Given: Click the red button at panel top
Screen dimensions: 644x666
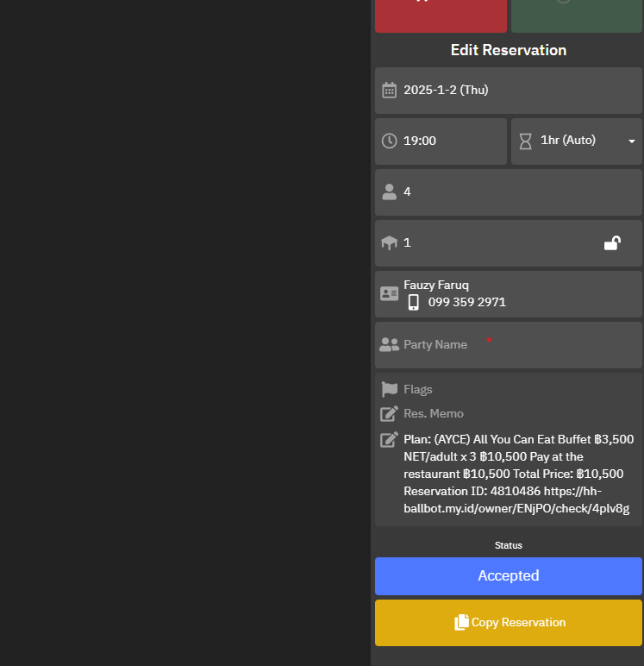Looking at the screenshot, I should click(441, 15).
